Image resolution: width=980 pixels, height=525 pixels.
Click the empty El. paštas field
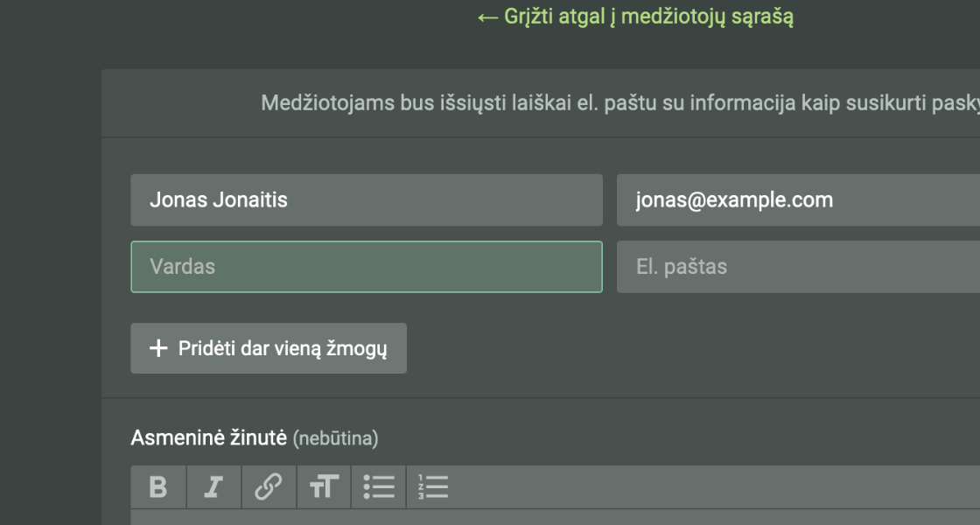click(796, 267)
